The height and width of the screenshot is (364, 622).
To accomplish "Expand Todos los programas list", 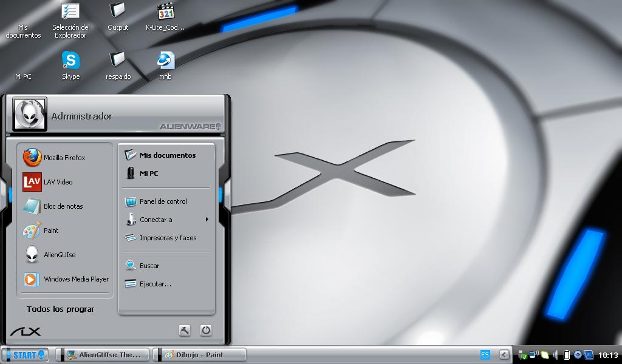I will click(x=60, y=309).
